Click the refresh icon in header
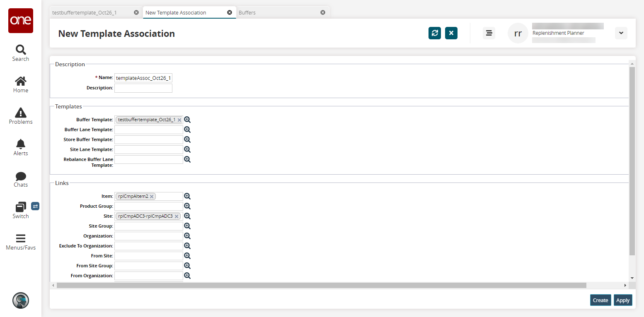 (434, 33)
